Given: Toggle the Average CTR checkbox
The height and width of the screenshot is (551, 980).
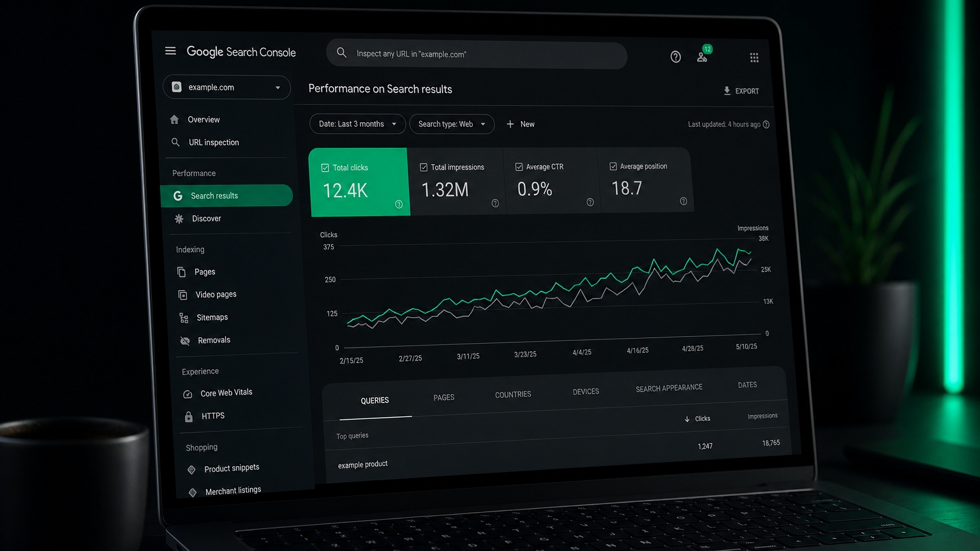Looking at the screenshot, I should point(519,167).
